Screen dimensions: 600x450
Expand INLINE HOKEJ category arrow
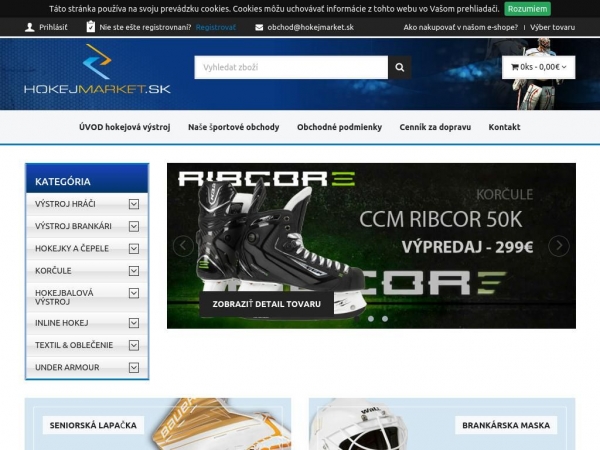pos(134,323)
